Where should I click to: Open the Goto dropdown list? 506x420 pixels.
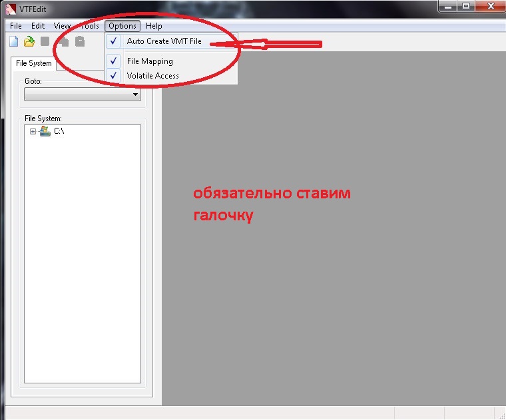coord(83,95)
